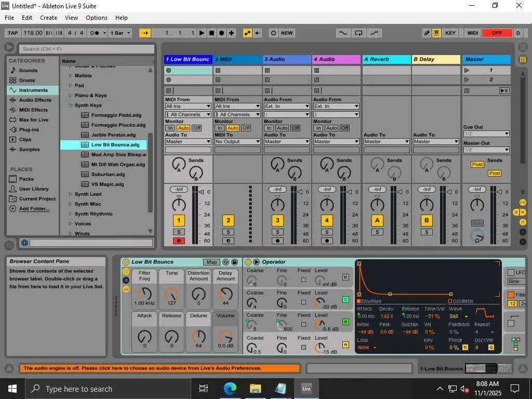Click Re-enable Automation arrow icon

click(258, 33)
